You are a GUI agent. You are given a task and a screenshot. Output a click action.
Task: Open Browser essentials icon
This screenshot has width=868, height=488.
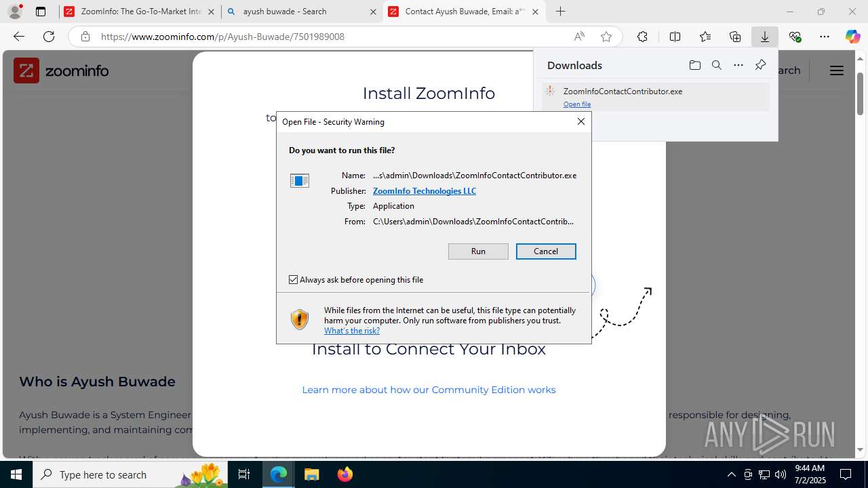pos(795,37)
